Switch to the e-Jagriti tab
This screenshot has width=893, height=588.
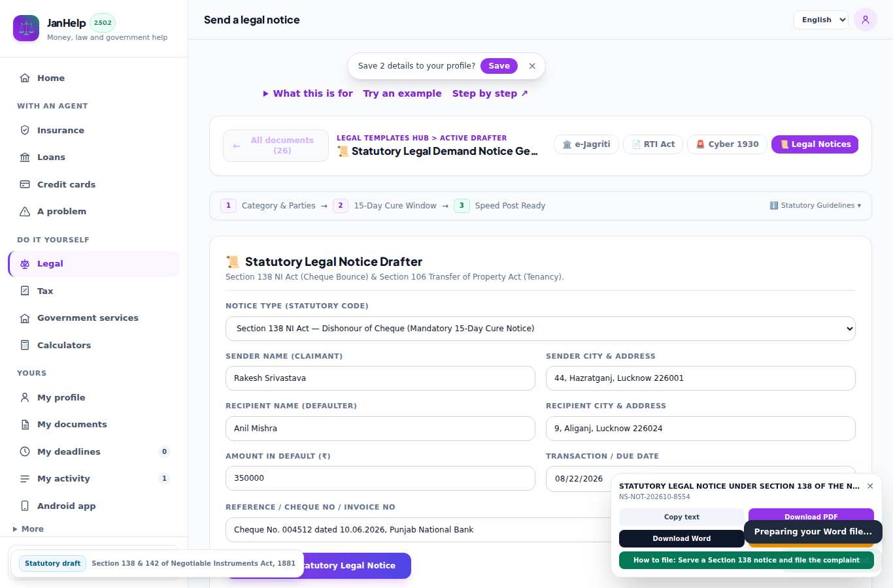coord(586,144)
